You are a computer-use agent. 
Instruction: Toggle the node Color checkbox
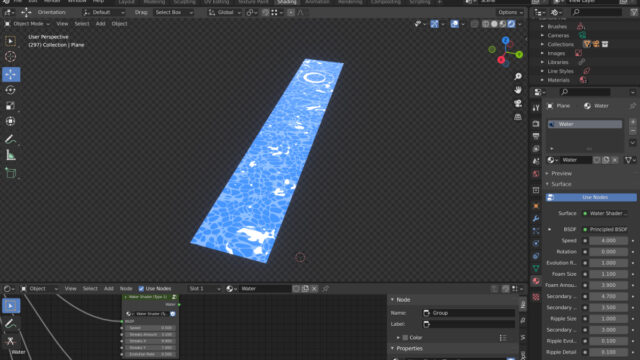tap(405, 338)
